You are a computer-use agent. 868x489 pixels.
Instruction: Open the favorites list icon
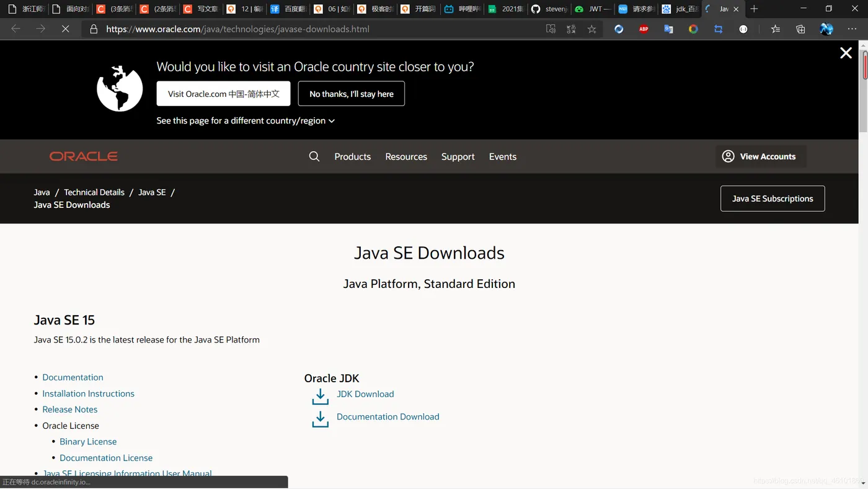point(776,29)
